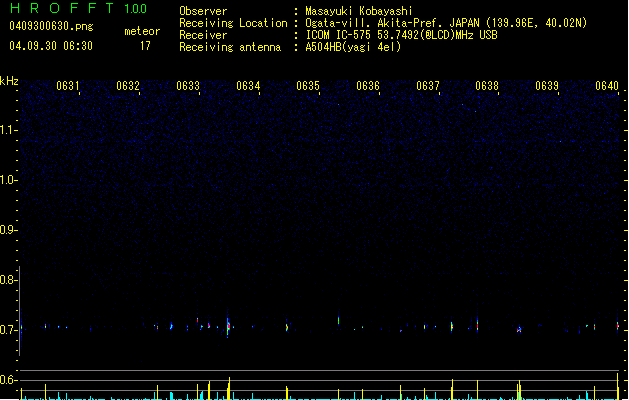Image resolution: width=629 pixels, height=400 pixels.
Task: Select the file name 0409300630.png
Action: click(51, 26)
